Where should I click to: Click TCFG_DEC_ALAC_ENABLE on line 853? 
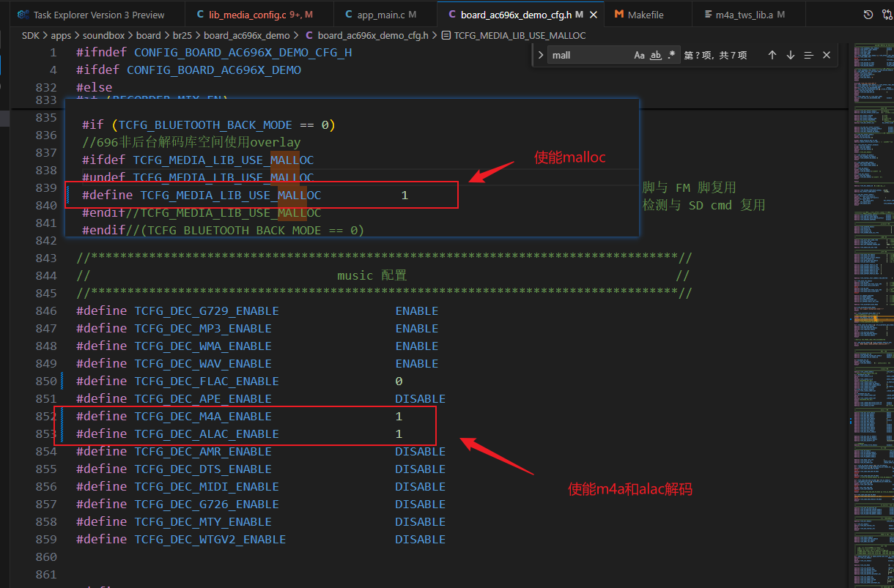[x=207, y=433]
